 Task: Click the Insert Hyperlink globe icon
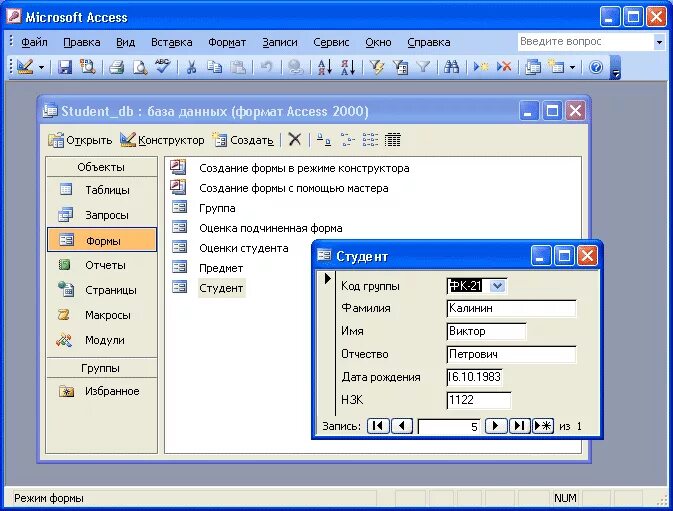pos(295,67)
